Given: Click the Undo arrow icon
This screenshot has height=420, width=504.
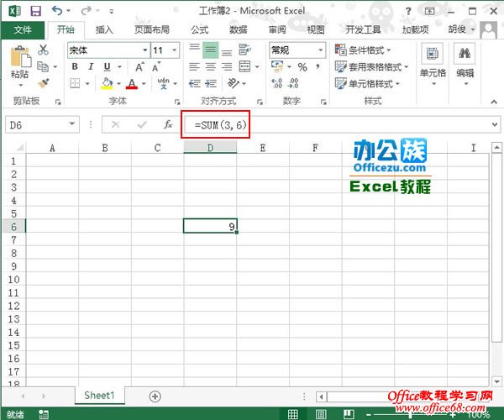Looking at the screenshot, I should pyautogui.click(x=56, y=10).
